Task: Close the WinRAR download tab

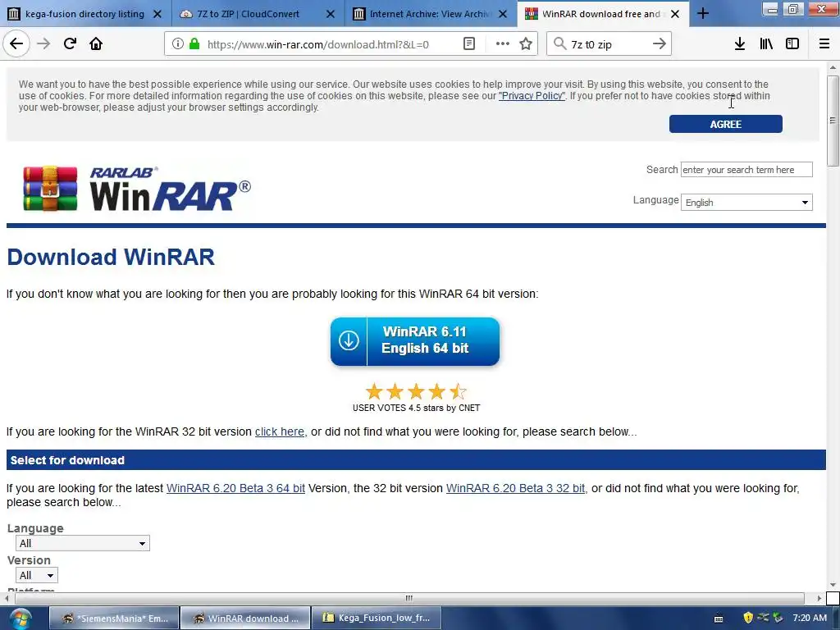Action: [675, 14]
